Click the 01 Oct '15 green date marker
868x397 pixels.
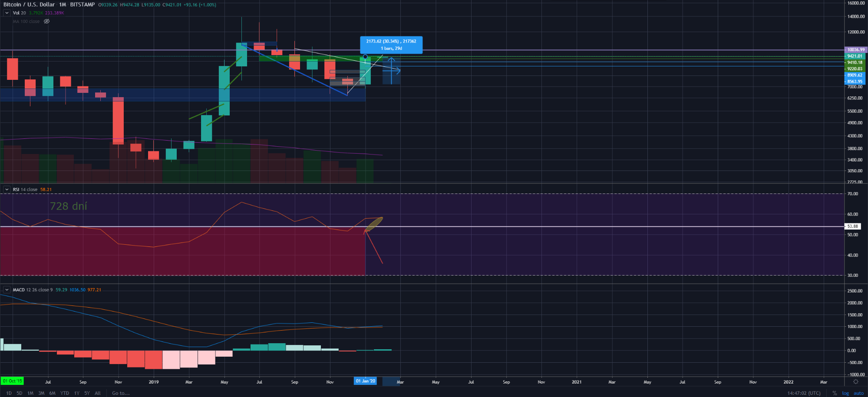click(x=12, y=381)
